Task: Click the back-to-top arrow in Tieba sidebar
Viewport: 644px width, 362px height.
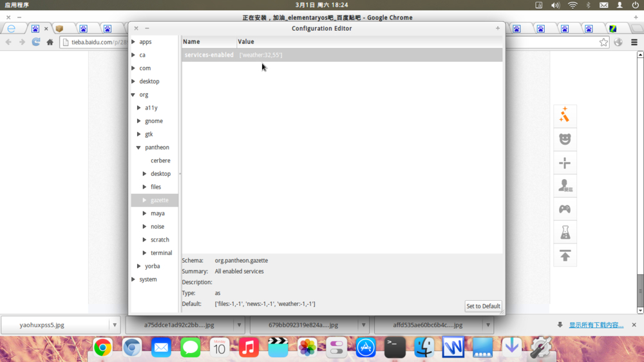Action: pyautogui.click(x=565, y=255)
